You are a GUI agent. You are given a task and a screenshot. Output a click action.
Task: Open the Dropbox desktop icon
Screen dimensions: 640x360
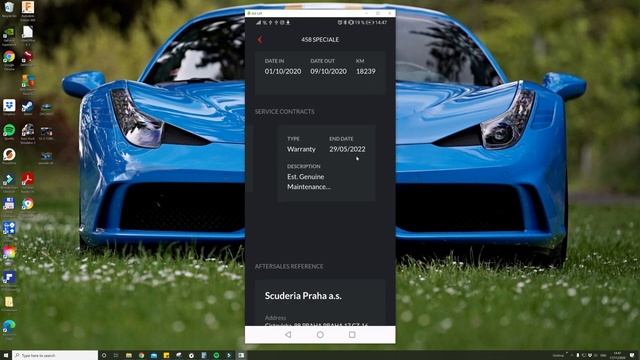tap(9, 107)
